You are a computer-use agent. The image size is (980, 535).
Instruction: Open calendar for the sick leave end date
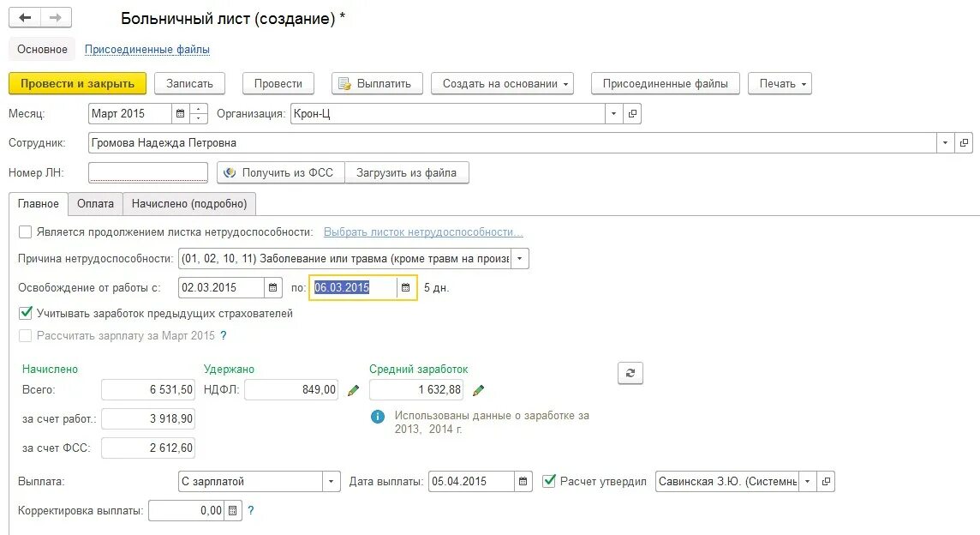(406, 287)
